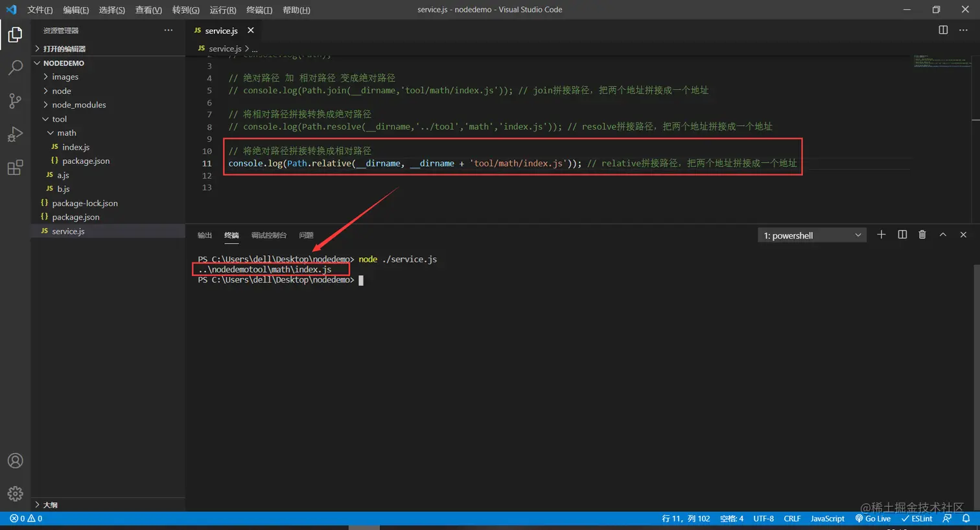Switch to the 调试控制台 panel tab
Screen dimensions: 980x530
(269, 235)
